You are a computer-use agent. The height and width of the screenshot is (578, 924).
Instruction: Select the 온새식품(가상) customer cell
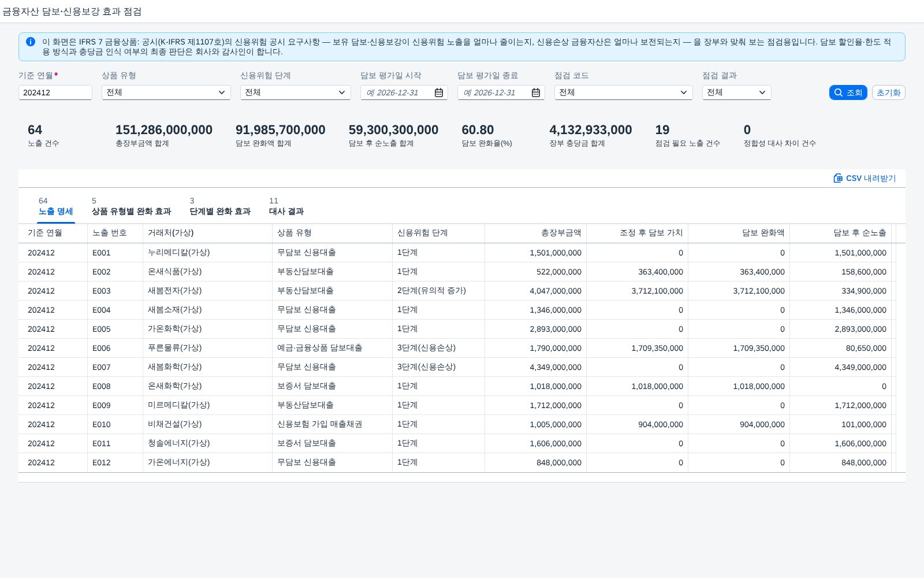(208, 272)
